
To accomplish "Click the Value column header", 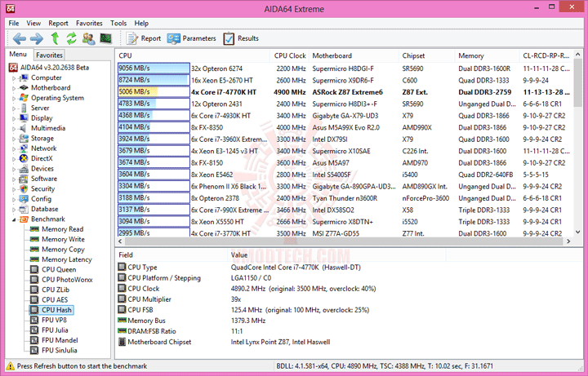I will [336, 255].
